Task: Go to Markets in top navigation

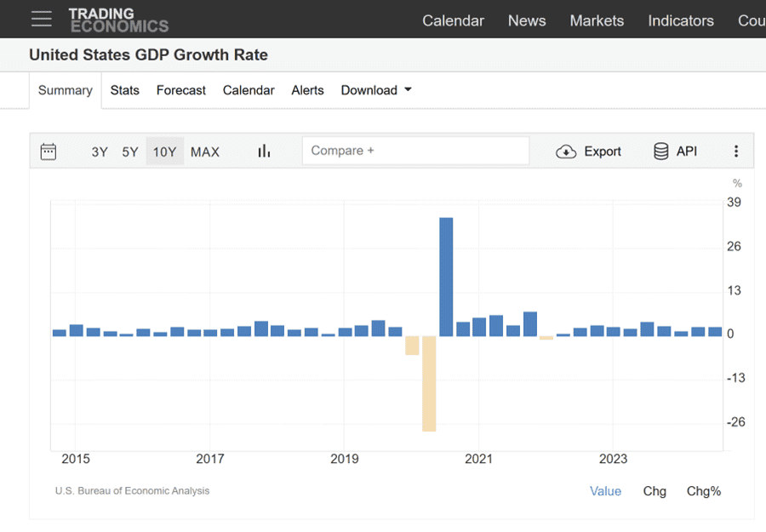Action: point(597,20)
